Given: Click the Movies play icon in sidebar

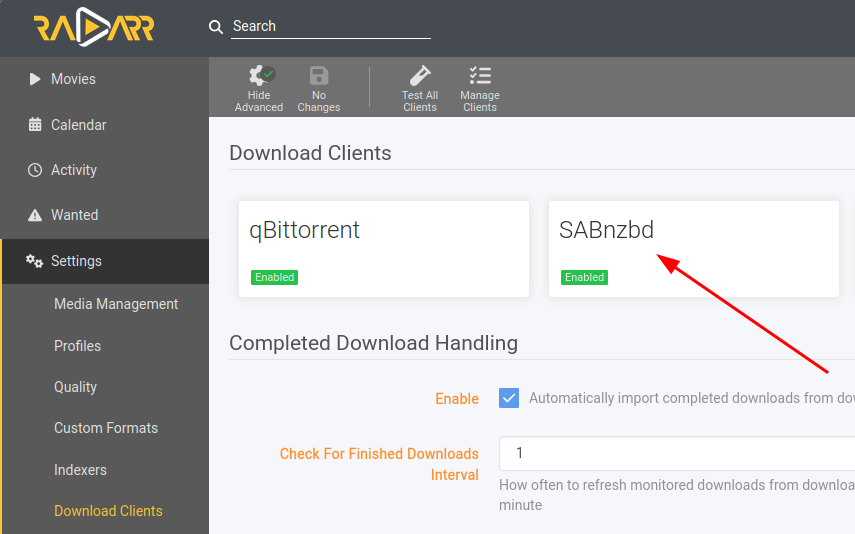Looking at the screenshot, I should [35, 79].
